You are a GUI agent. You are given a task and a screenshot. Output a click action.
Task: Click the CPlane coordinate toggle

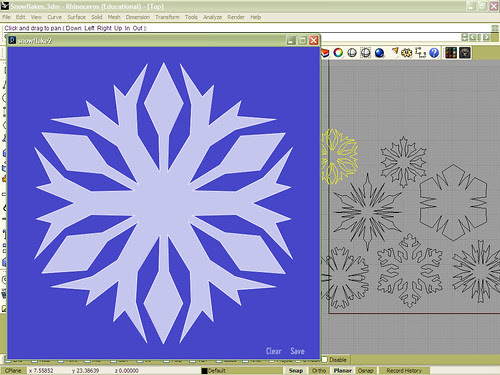(x=13, y=370)
